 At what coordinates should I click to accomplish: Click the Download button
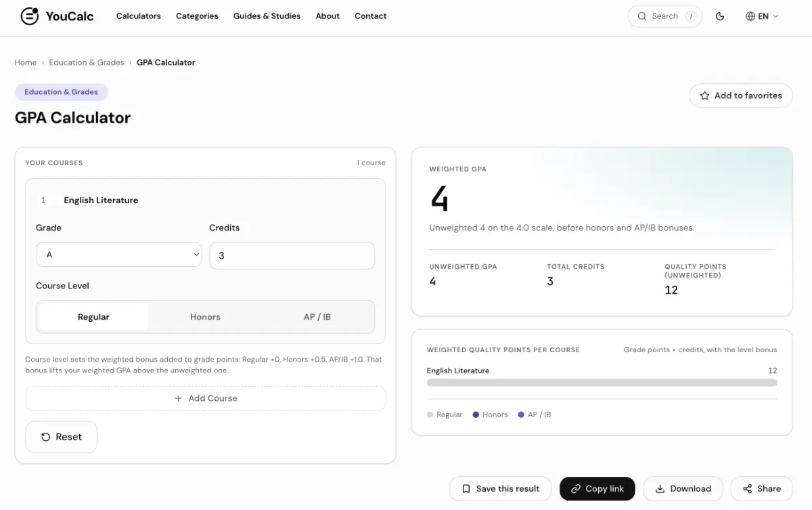tap(683, 488)
